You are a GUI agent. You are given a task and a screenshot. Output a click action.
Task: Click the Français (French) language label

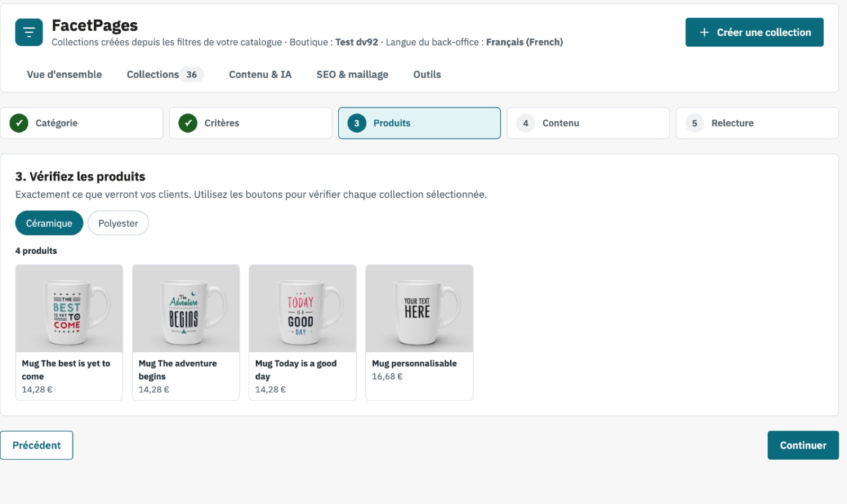click(x=525, y=42)
